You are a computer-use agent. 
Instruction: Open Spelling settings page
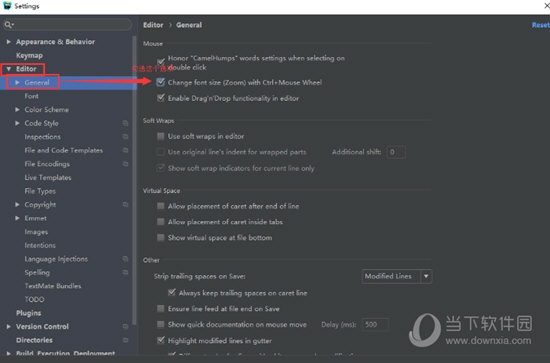pyautogui.click(x=37, y=273)
